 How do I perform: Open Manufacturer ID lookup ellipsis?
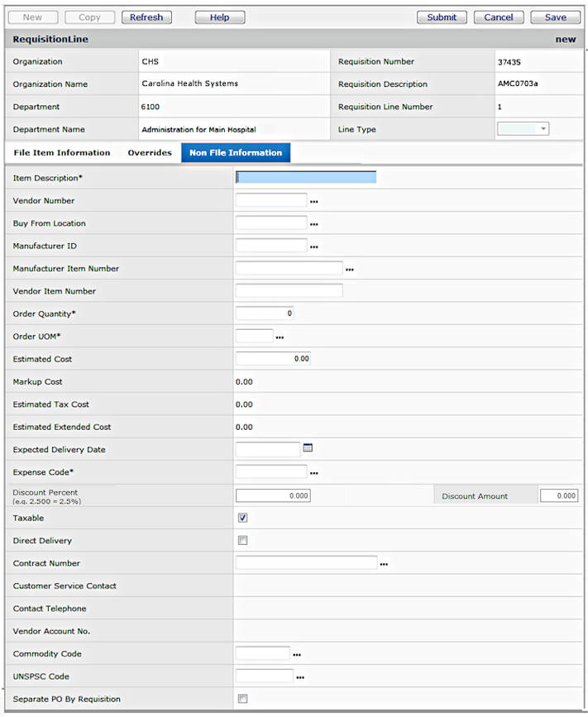pos(313,246)
